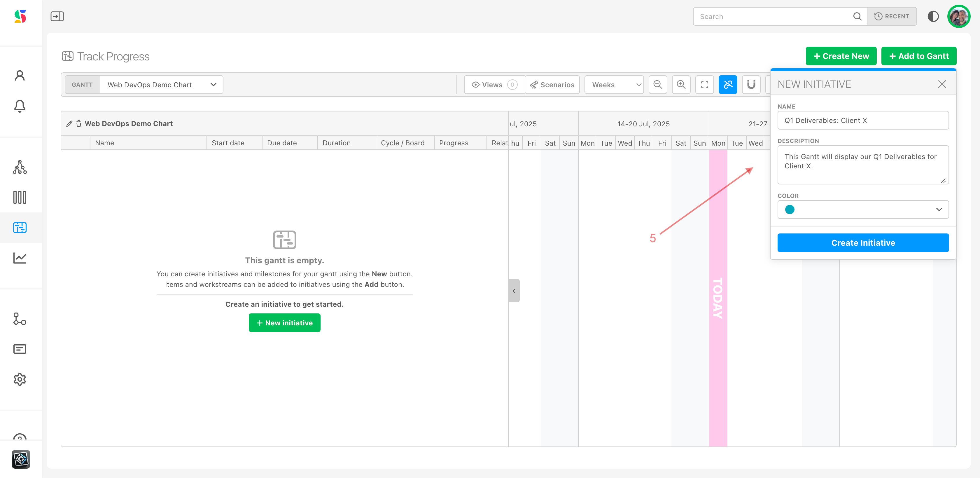The width and height of the screenshot is (980, 478).
Task: Click the green New initiative button
Action: point(284,323)
